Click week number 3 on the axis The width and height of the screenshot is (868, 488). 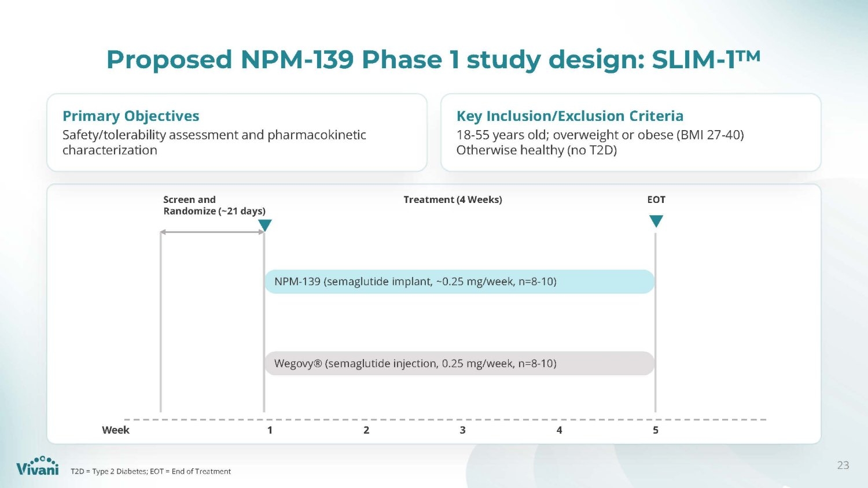point(462,430)
